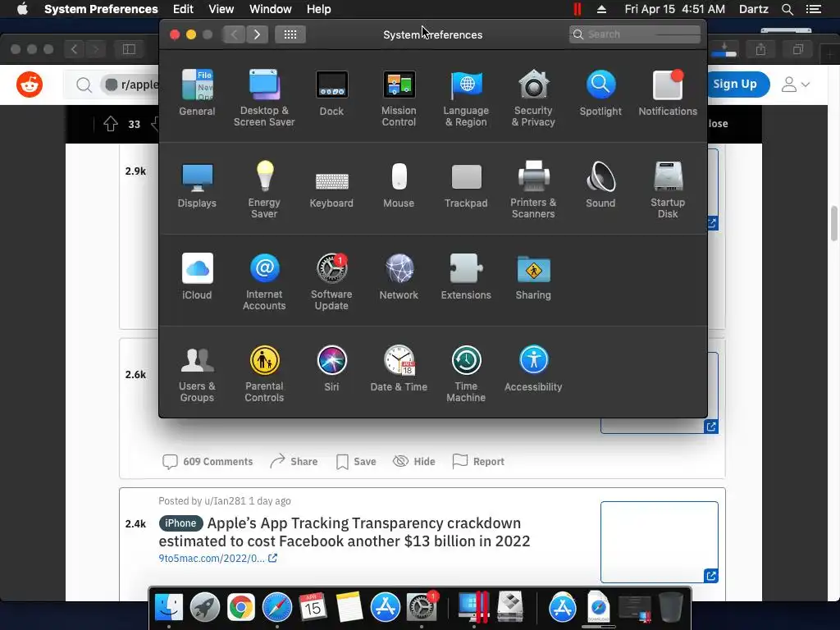Open Mission Control preferences
840x630 pixels.
(x=399, y=98)
